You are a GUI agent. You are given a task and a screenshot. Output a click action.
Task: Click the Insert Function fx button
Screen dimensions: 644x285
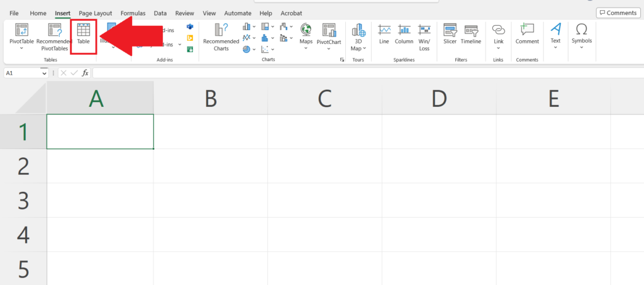point(85,73)
